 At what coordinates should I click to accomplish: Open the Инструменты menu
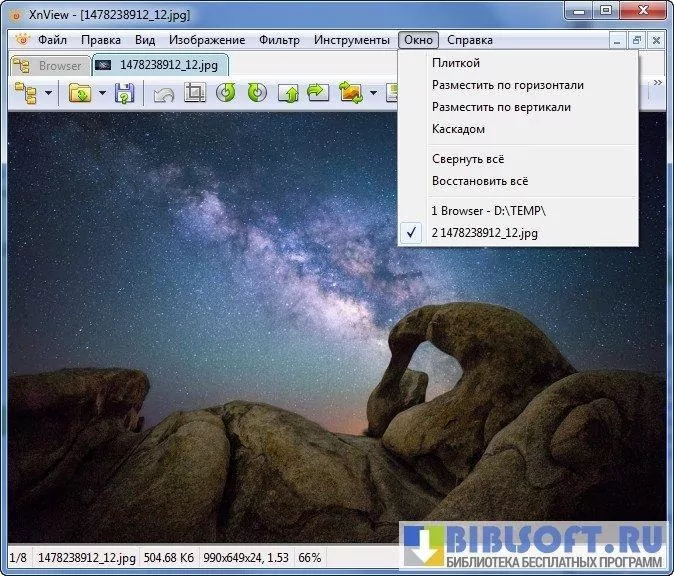coord(351,40)
